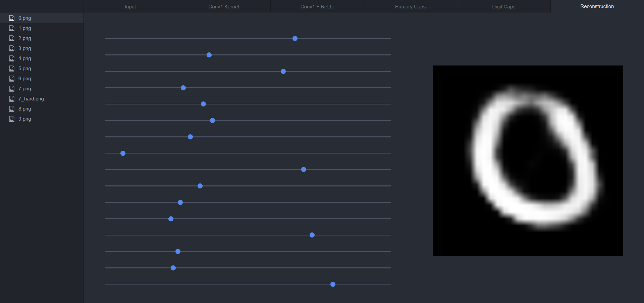Select the Conv1 + ReLU tab
The image size is (644, 303).
(317, 6)
